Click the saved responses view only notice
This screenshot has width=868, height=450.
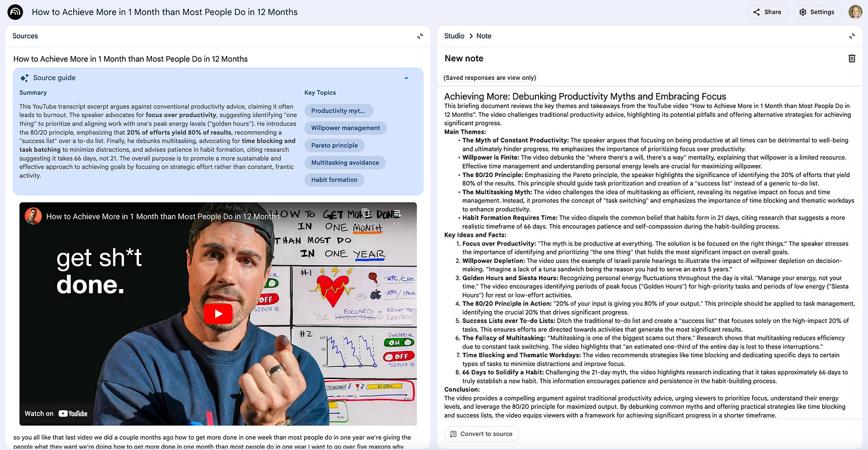click(x=489, y=77)
